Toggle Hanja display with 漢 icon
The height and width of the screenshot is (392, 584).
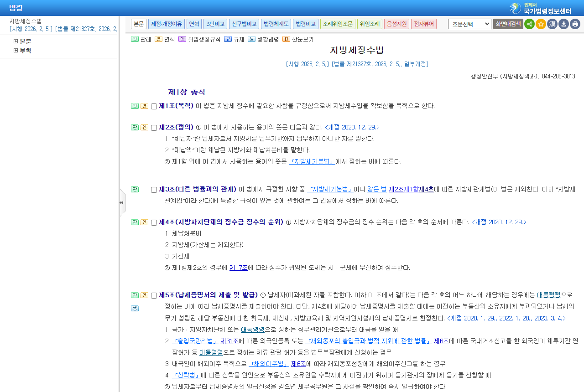coord(552,24)
